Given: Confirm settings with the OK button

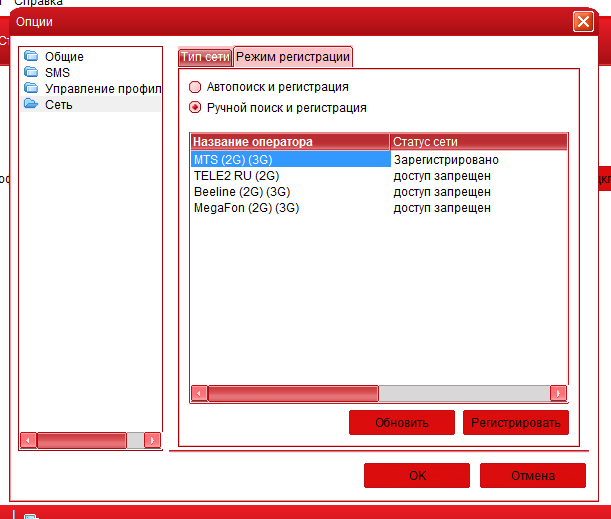Looking at the screenshot, I should [417, 475].
